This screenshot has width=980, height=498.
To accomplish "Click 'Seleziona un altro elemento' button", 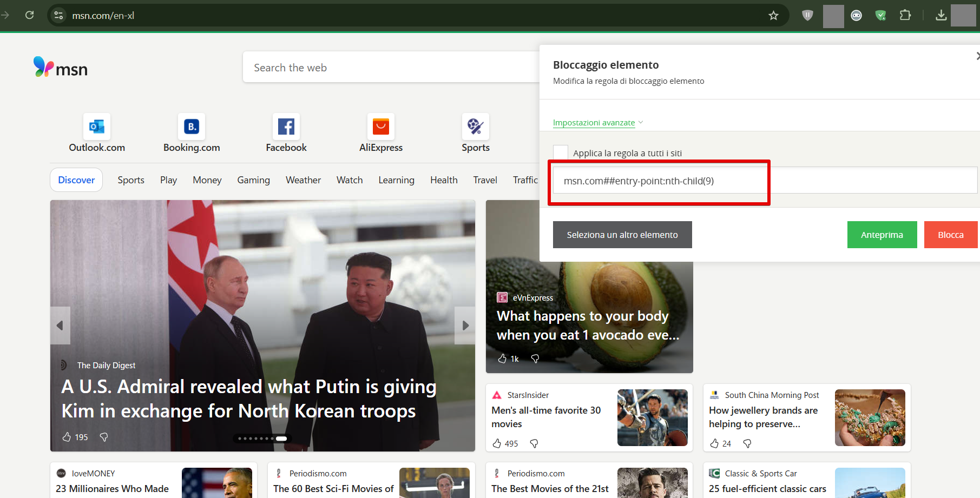I will [622, 235].
